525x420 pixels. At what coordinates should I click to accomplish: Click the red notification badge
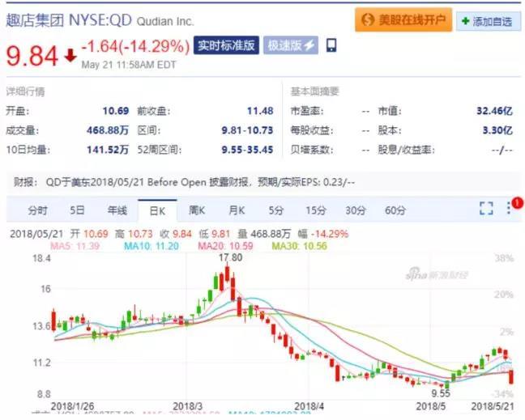(517, 202)
